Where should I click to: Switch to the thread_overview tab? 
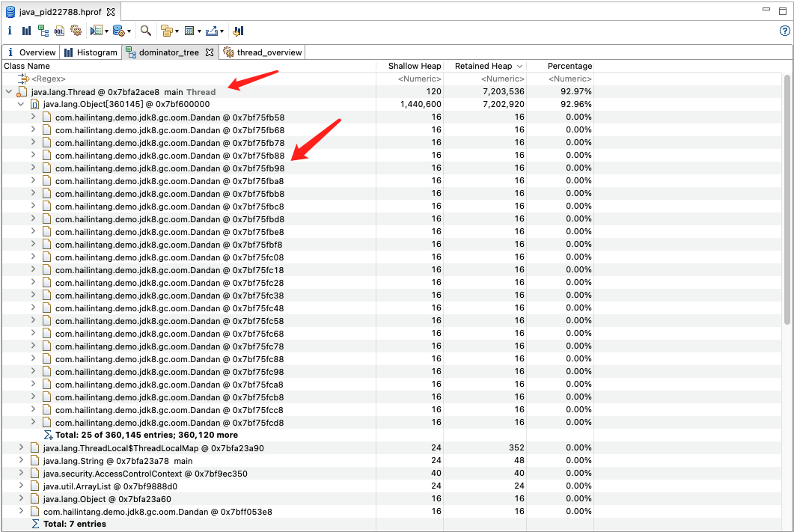pos(263,52)
